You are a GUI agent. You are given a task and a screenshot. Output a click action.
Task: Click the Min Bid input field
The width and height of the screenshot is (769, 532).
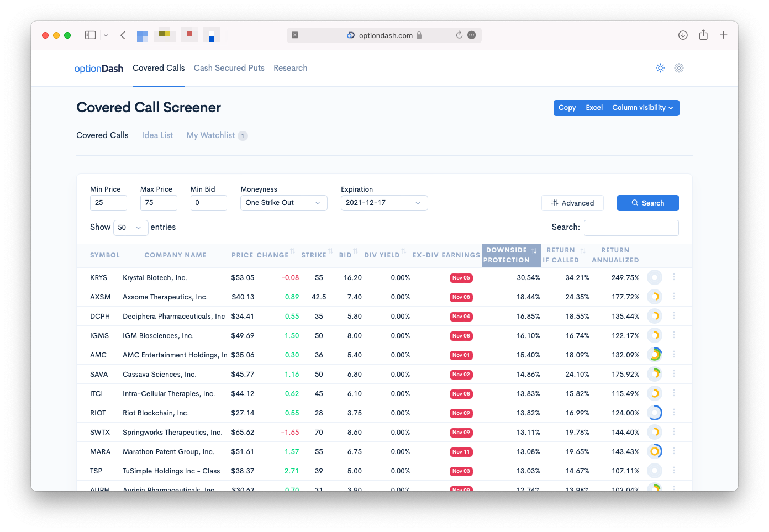pos(209,203)
